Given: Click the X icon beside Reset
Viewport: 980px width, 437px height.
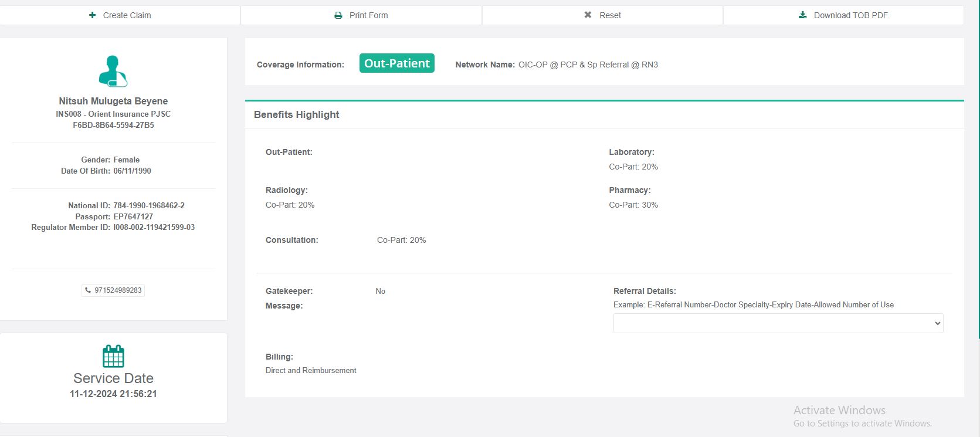Looking at the screenshot, I should [x=588, y=15].
